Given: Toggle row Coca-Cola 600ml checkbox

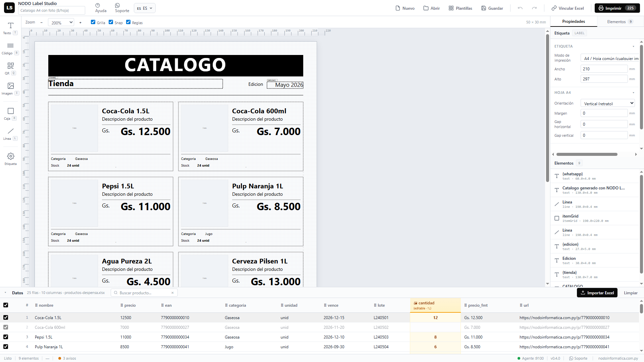Looking at the screenshot, I should point(6,327).
